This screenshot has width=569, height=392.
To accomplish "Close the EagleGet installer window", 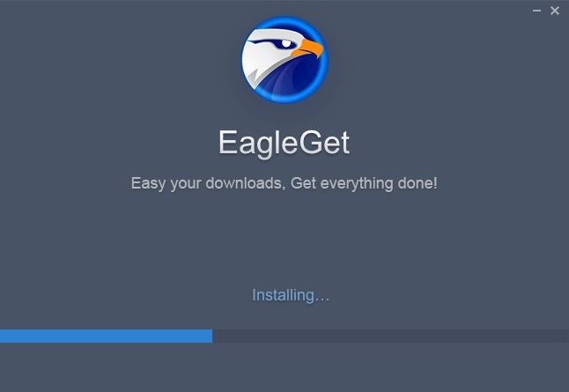I will 555,11.
